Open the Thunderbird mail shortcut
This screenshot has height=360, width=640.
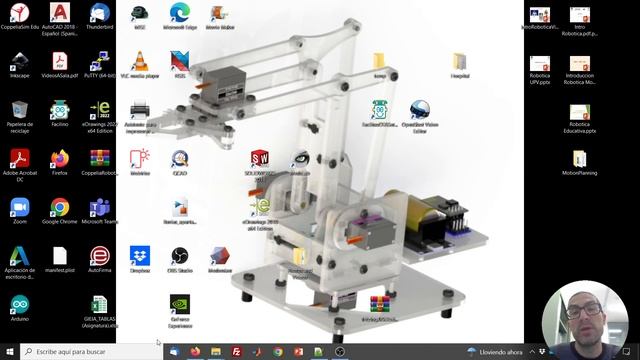click(100, 16)
